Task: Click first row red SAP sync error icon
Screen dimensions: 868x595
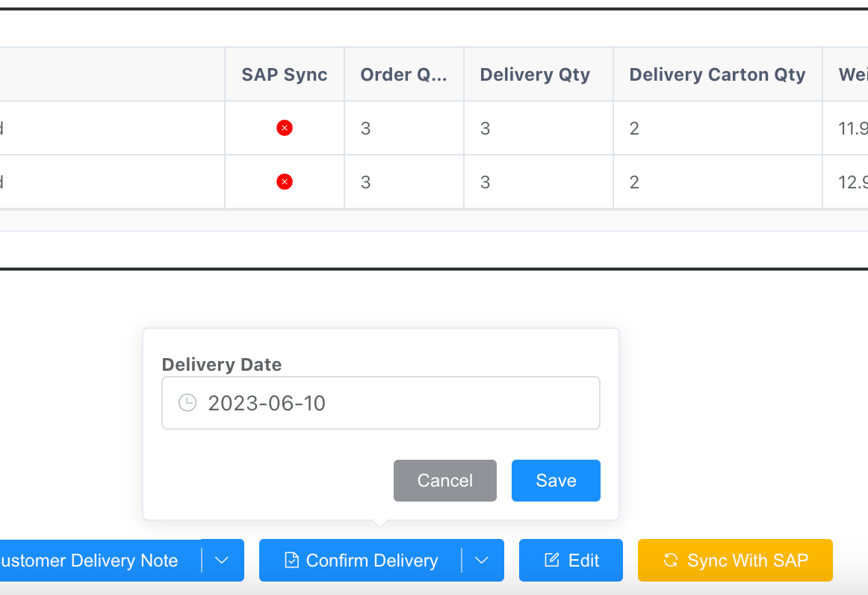Action: pyautogui.click(x=284, y=128)
